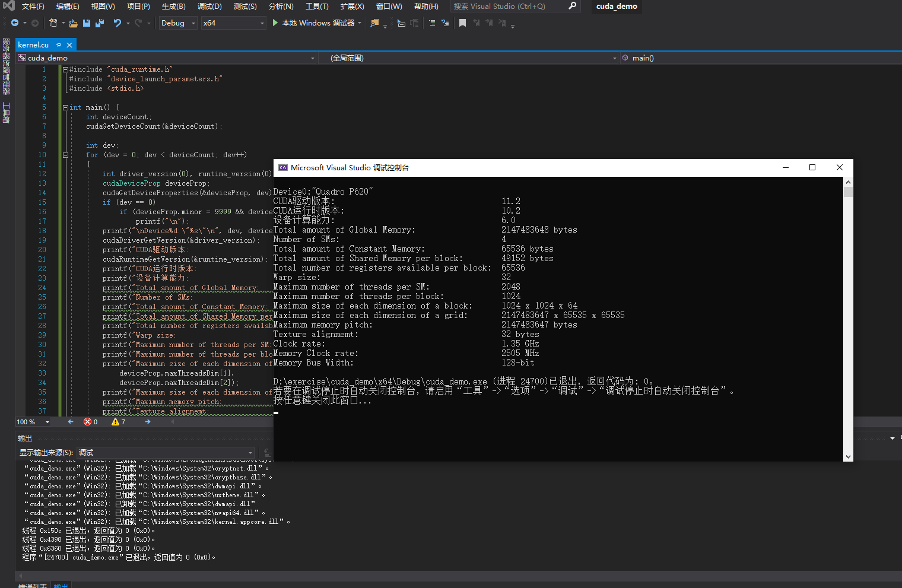Open the 帮助(H) menu
This screenshot has height=588, width=902.
(426, 6)
